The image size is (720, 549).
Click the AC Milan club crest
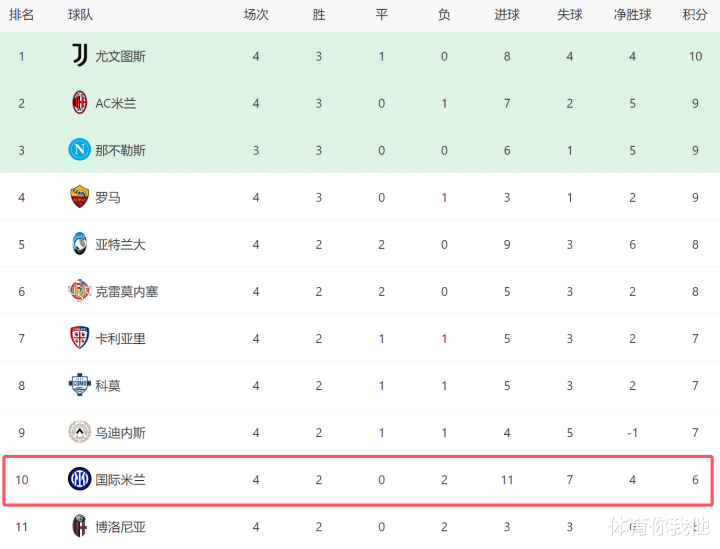point(80,103)
